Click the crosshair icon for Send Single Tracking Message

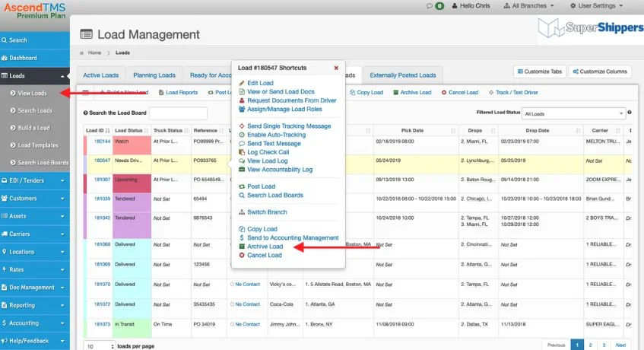[x=242, y=126]
